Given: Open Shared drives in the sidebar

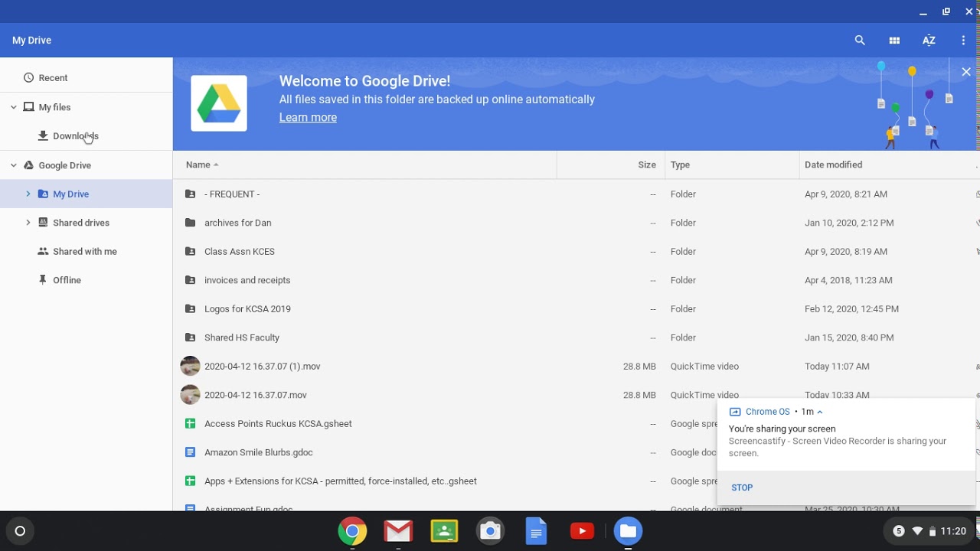Looking at the screenshot, I should point(80,223).
